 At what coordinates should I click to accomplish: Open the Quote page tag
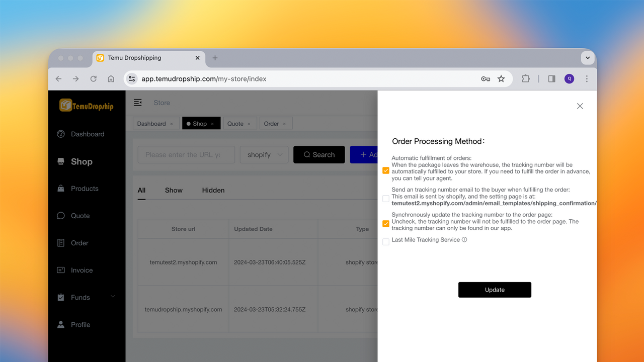click(239, 124)
